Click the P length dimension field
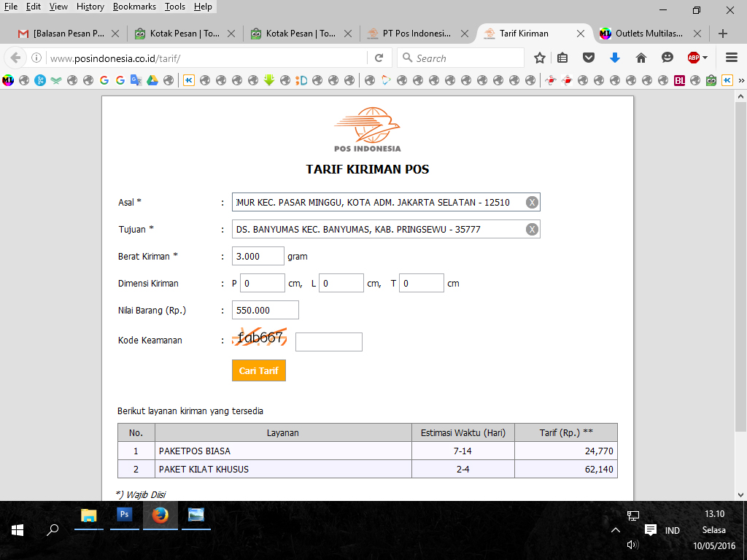747x560 pixels. tap(263, 284)
